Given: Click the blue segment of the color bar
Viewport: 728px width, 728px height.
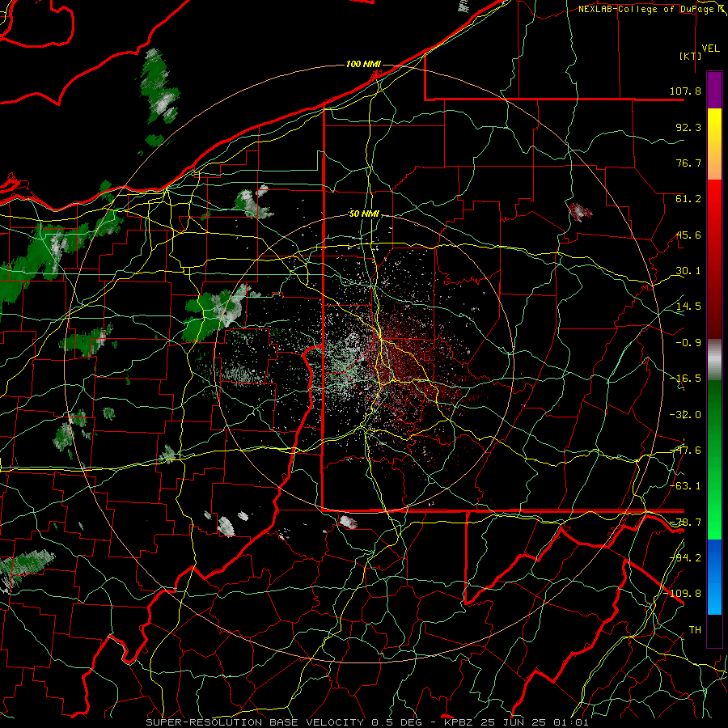Looking at the screenshot, I should pyautogui.click(x=714, y=577).
